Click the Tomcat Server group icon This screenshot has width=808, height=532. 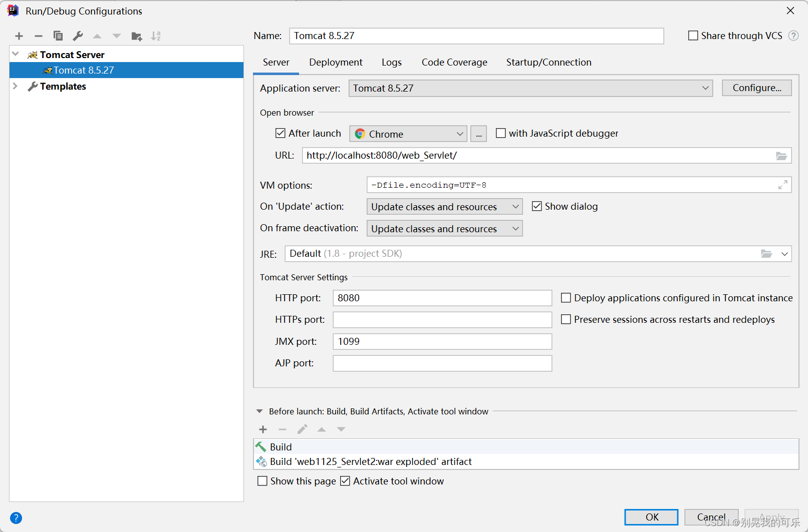tap(33, 55)
